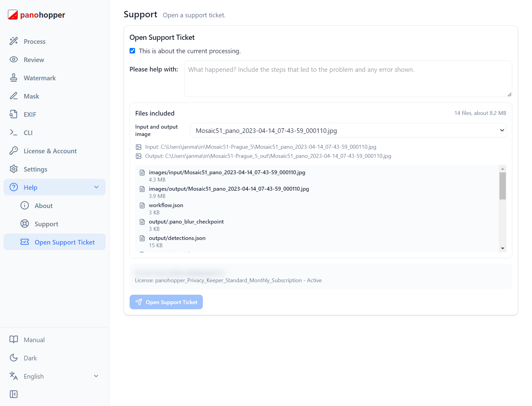This screenshot has height=406, width=532.
Task: Click the License & Account key icon
Action: (14, 151)
